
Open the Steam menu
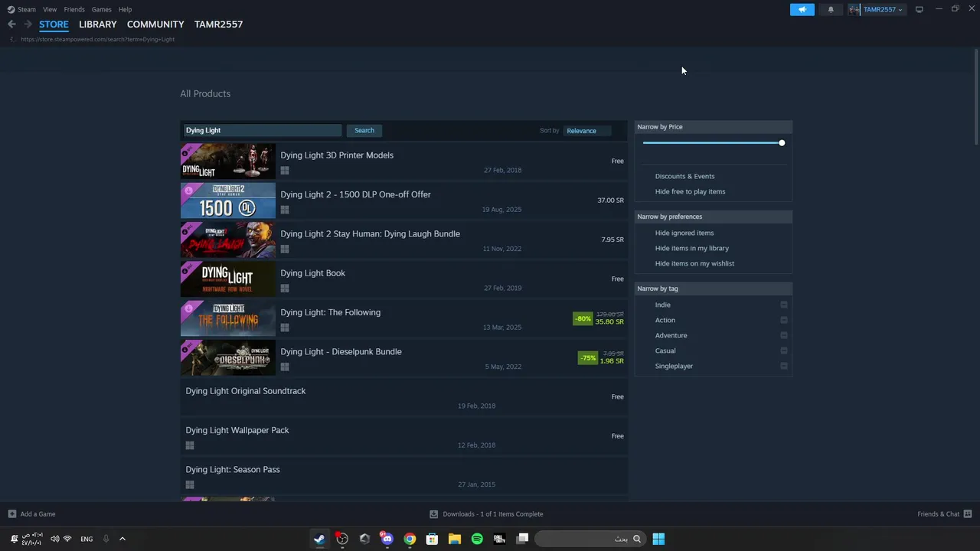(x=27, y=9)
